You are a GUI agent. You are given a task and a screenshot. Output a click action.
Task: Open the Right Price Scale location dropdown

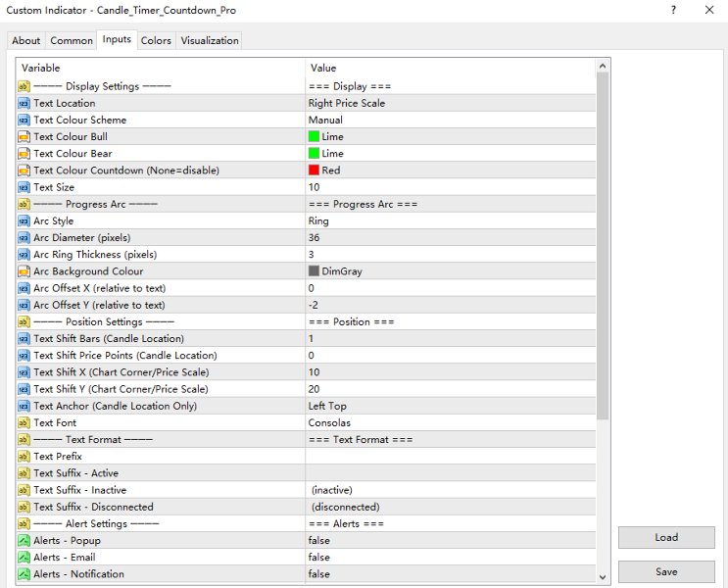(x=451, y=103)
